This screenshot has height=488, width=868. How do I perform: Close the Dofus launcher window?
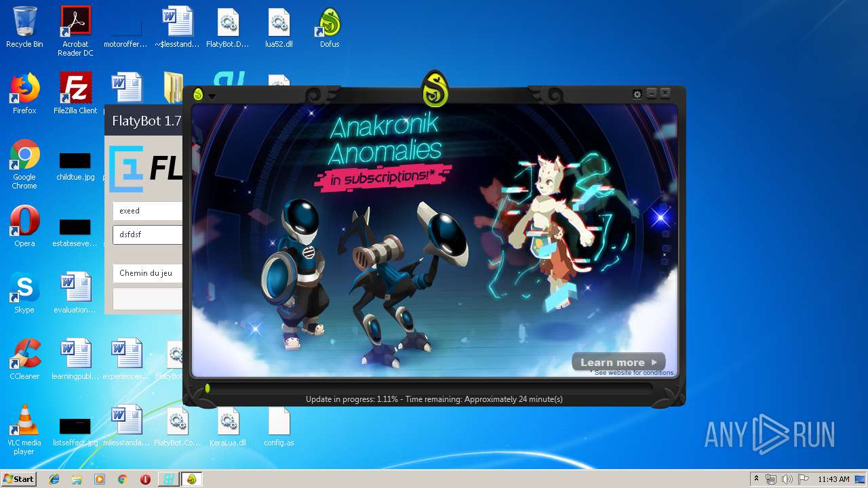665,94
